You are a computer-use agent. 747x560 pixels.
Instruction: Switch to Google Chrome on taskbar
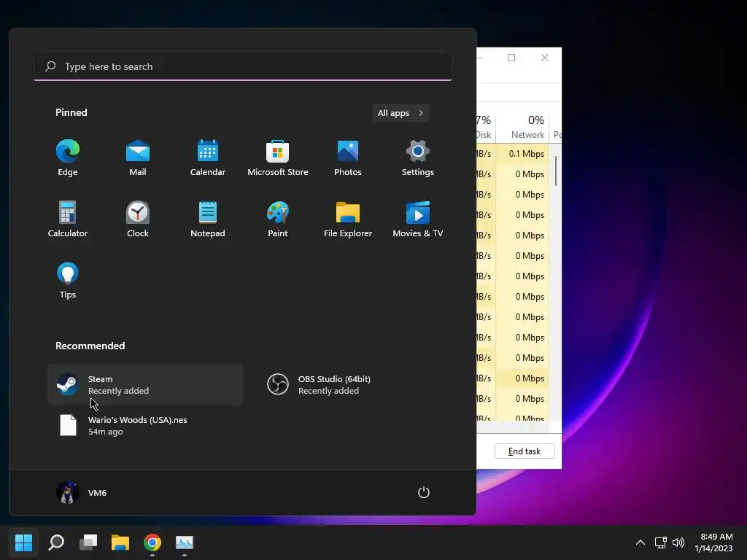(152, 542)
